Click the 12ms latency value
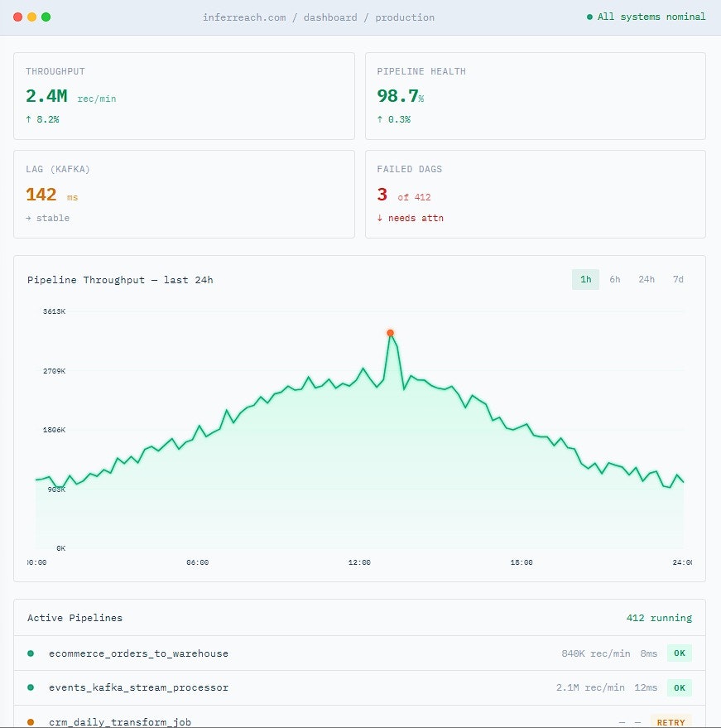 coord(646,687)
